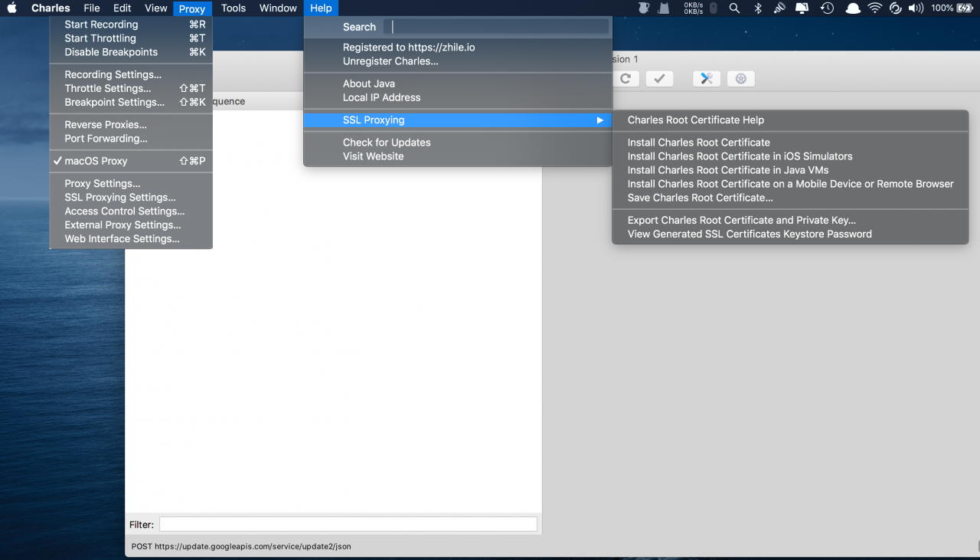
Task: Choose Visit Website
Action: [x=458, y=156]
